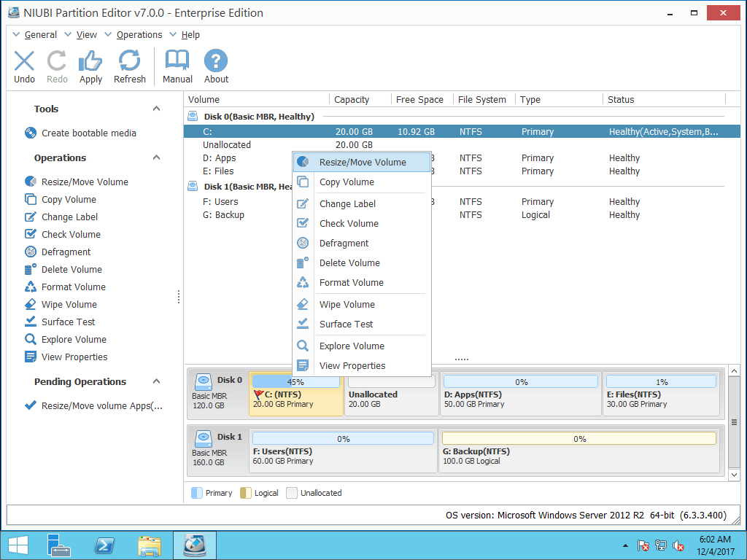Choose Format Volume in context menu
747x560 pixels.
(x=362, y=282)
